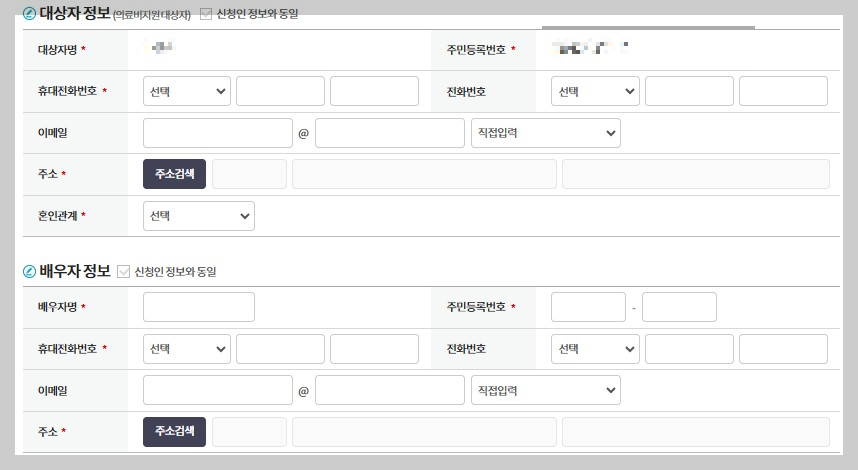Focus 배우자 전화번호 middle digits field
This screenshot has width=858, height=470.
point(689,349)
